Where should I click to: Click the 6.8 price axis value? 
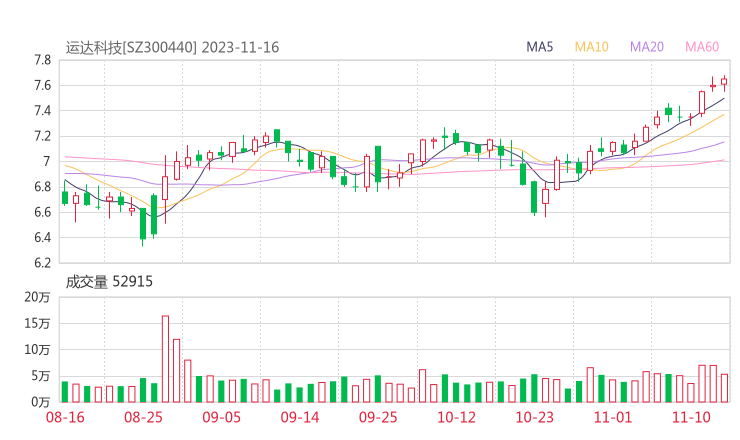click(42, 187)
